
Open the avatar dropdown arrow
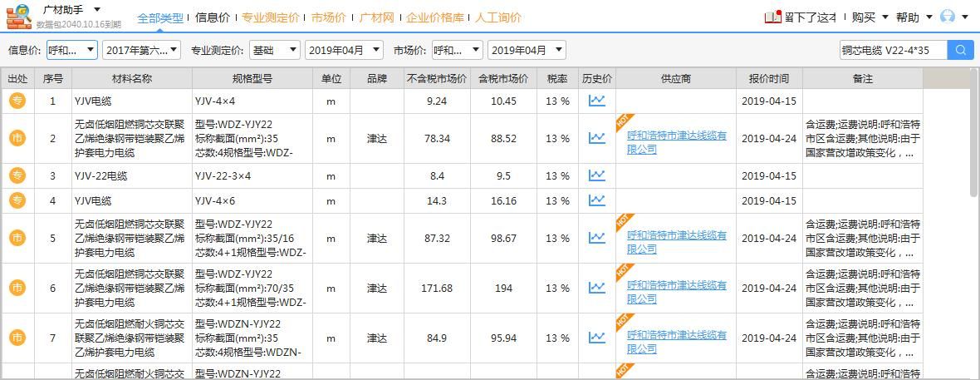(965, 17)
